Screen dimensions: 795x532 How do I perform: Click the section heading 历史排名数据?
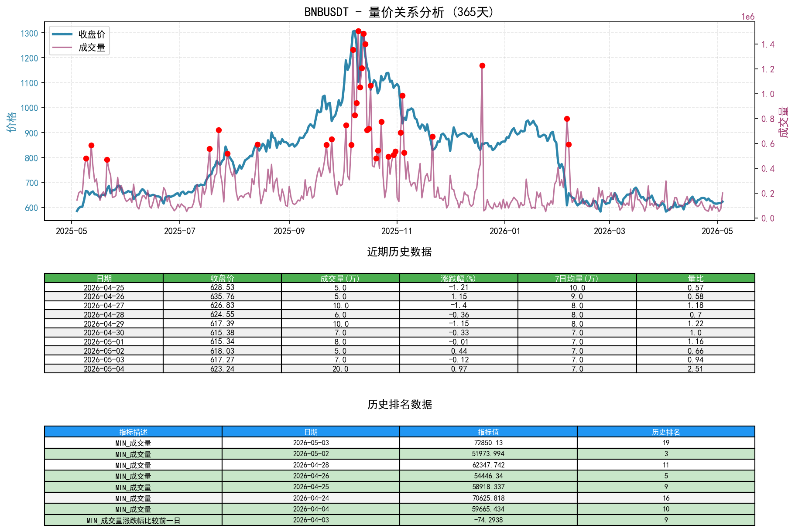click(399, 405)
